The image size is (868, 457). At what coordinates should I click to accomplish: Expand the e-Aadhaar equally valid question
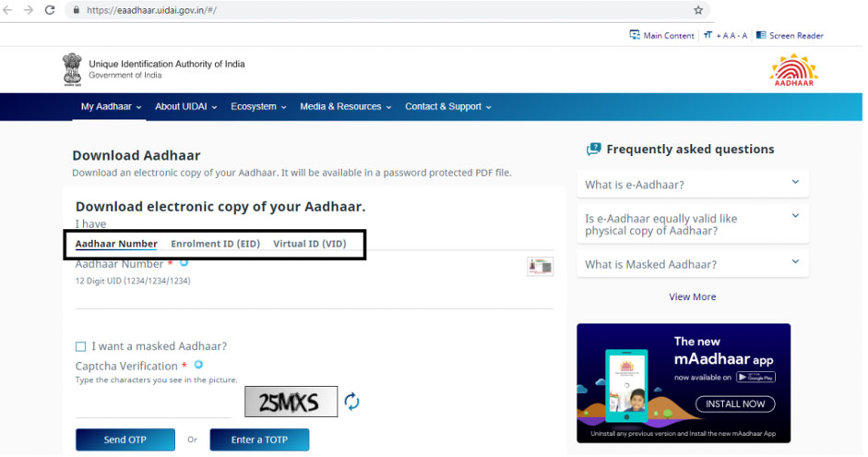tap(693, 224)
